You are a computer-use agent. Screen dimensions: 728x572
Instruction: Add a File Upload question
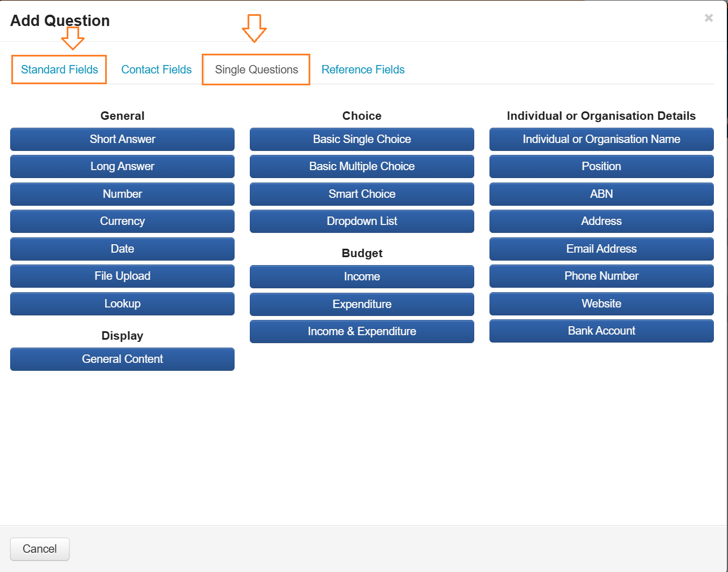click(x=122, y=276)
